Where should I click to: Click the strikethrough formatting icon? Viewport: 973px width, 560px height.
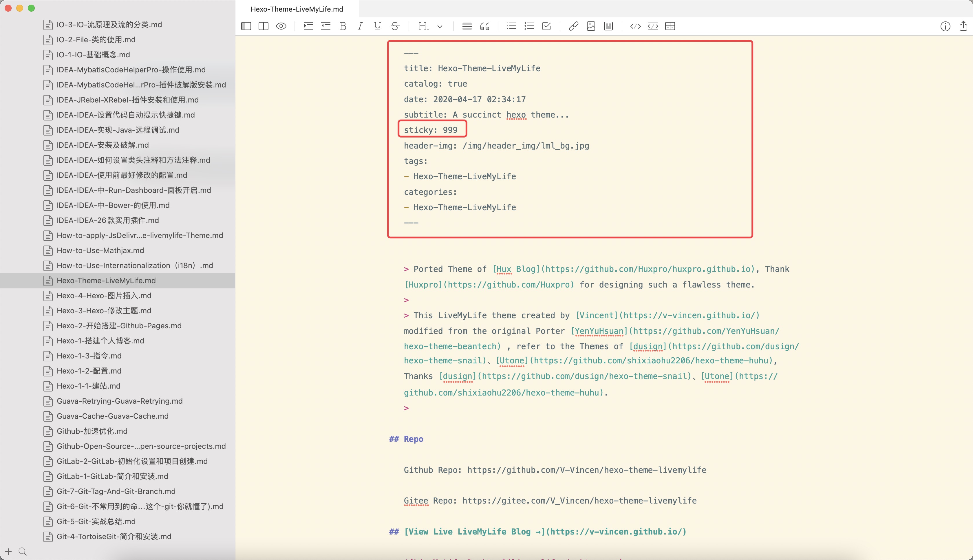pos(395,26)
